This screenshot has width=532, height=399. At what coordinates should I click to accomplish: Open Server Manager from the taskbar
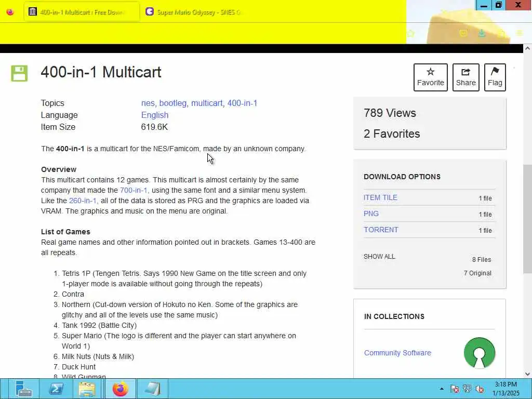tap(23, 389)
